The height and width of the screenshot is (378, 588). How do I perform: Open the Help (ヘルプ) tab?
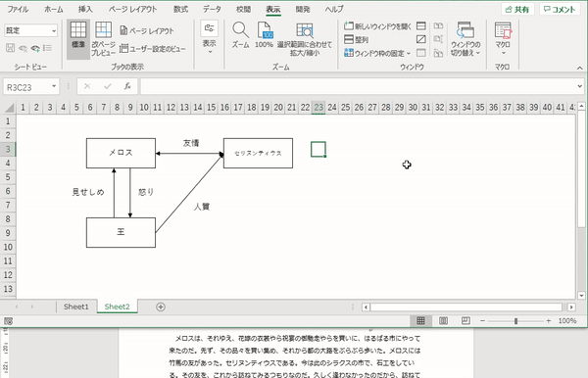[334, 9]
